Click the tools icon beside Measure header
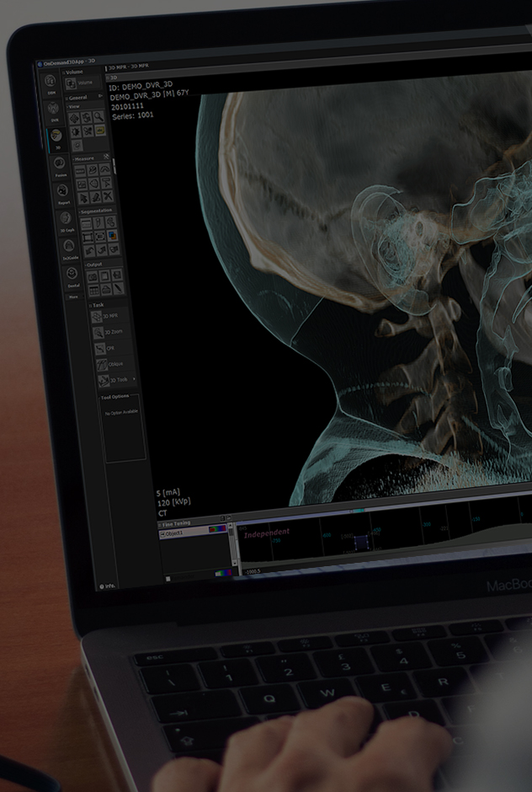532x792 pixels. (x=107, y=157)
